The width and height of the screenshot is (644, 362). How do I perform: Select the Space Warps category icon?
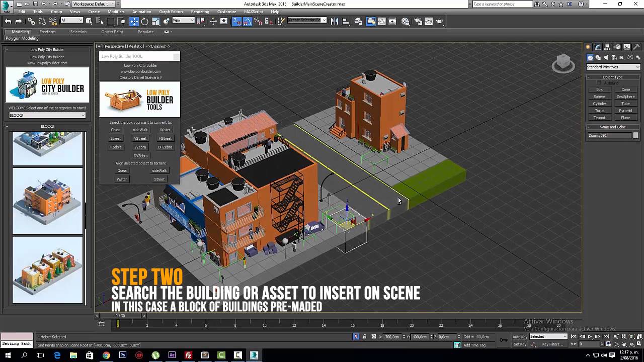tap(630, 58)
